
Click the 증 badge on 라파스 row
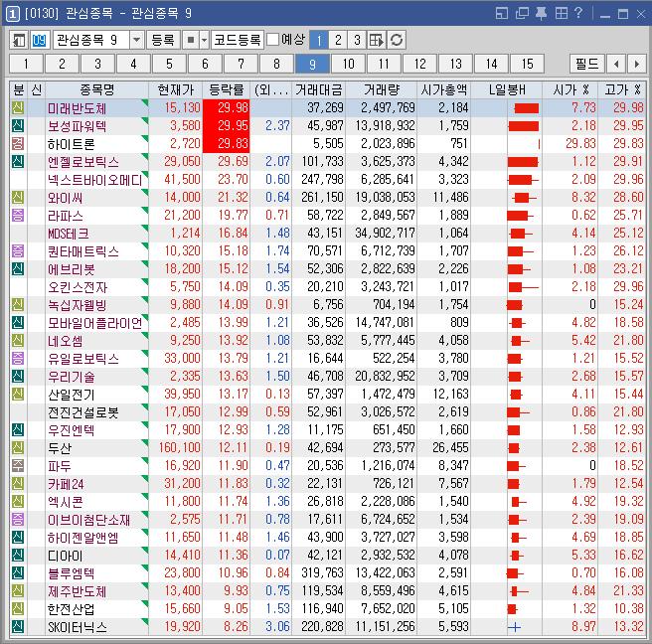pos(18,215)
